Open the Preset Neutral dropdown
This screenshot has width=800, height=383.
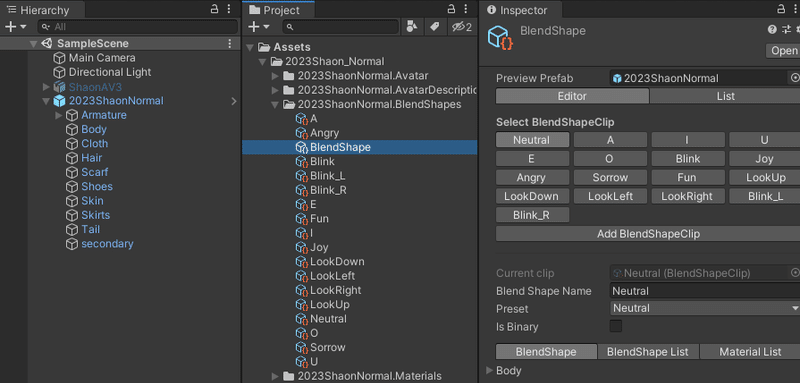705,309
